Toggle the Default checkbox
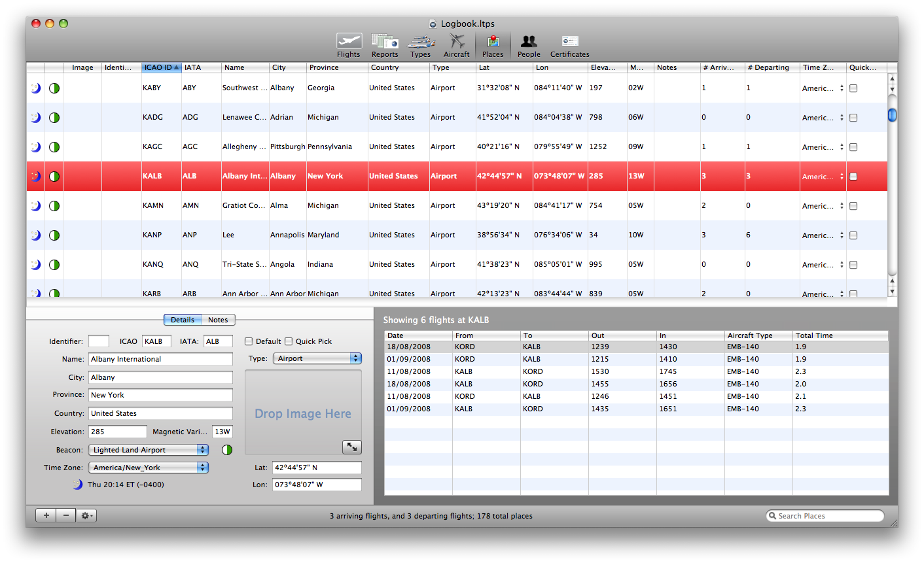 point(249,341)
